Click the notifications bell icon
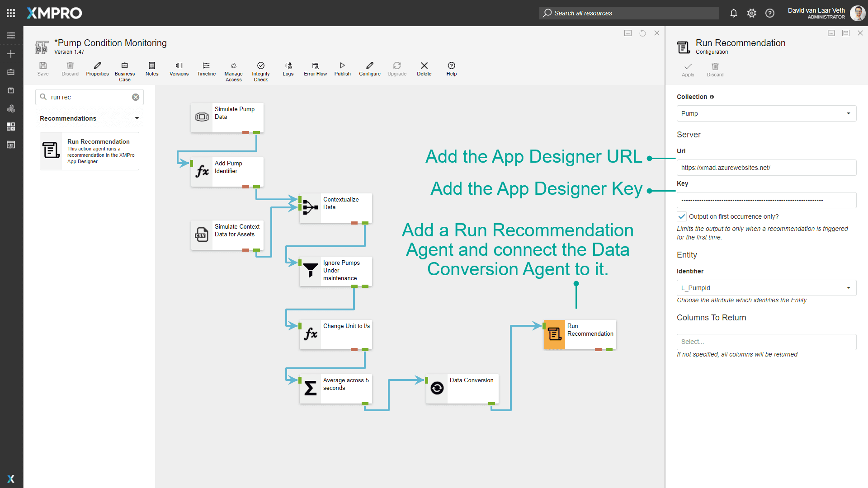This screenshot has height=488, width=868. tap(734, 13)
